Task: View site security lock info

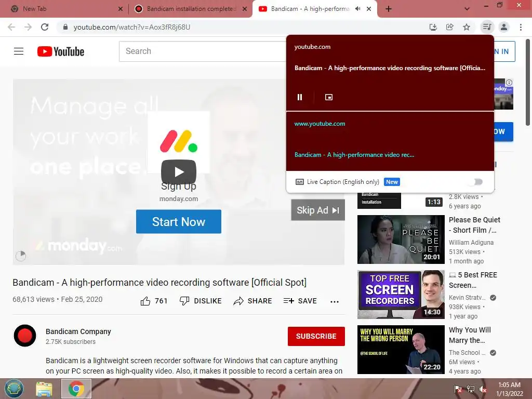Action: coord(65,27)
